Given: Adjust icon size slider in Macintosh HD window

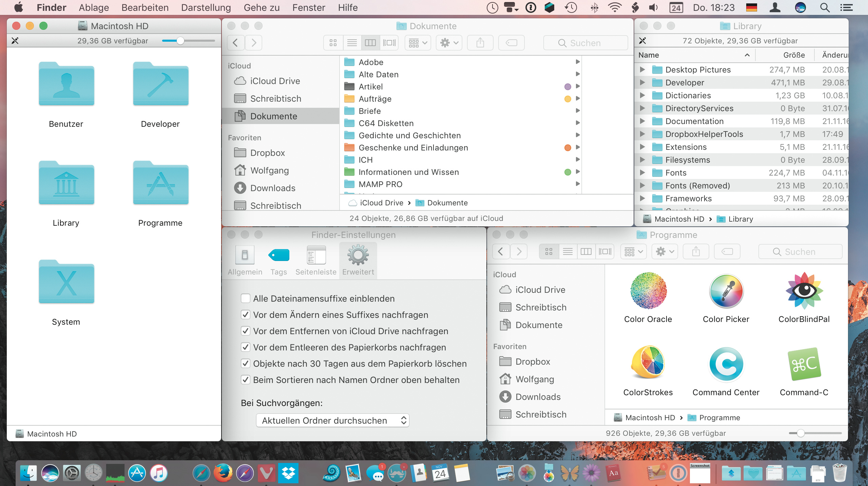Looking at the screenshot, I should [180, 41].
